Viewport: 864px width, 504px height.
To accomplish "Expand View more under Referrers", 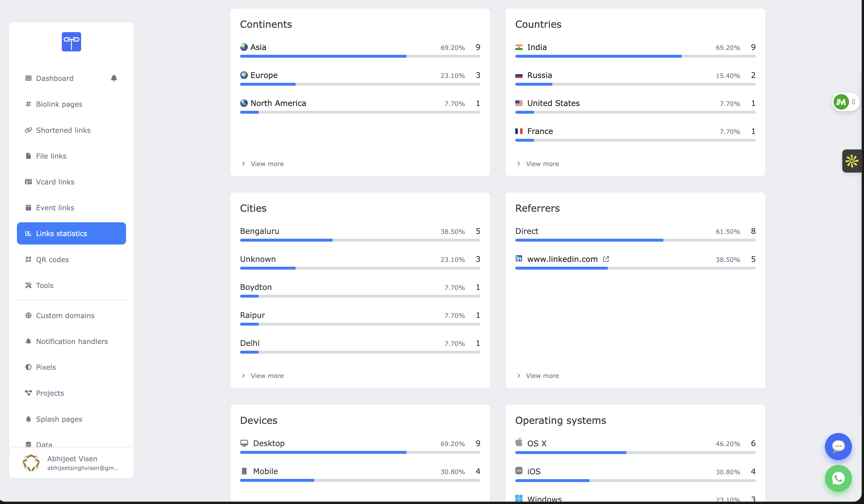I will point(542,376).
